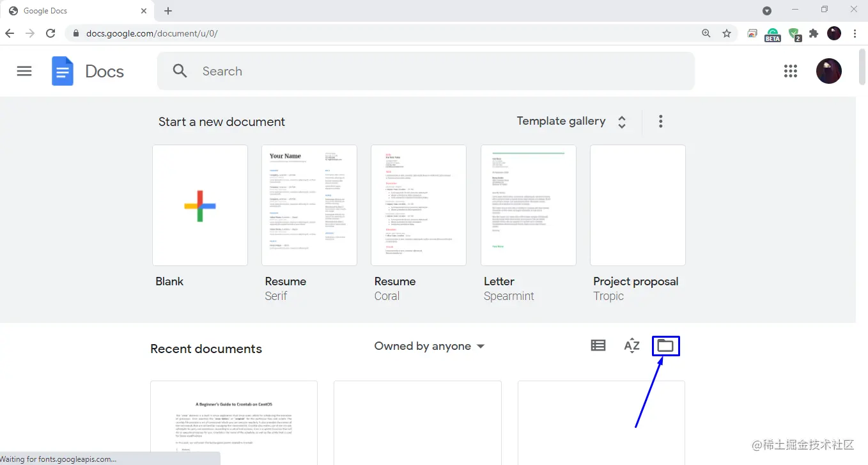Open Chrome profile avatar in toolbar
This screenshot has width=868, height=465.
coord(834,33)
